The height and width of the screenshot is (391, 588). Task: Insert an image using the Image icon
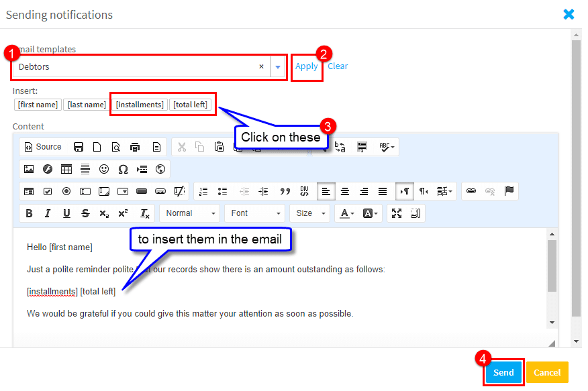coord(29,169)
